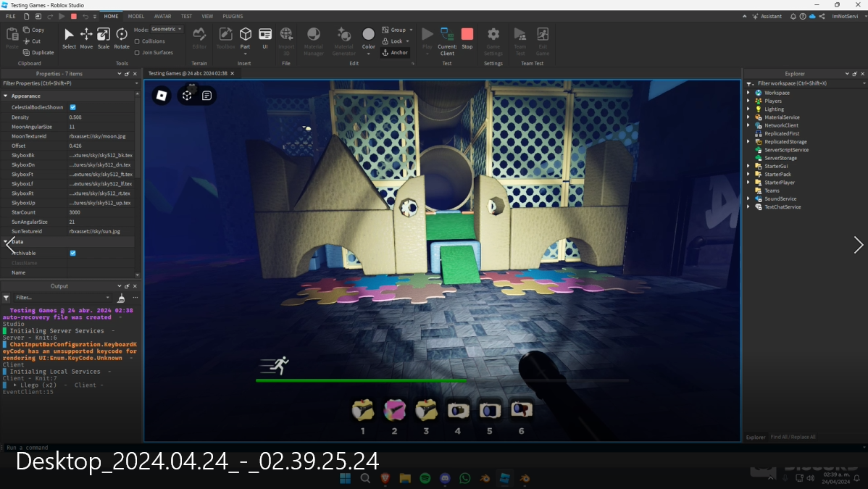The height and width of the screenshot is (489, 868).
Task: Uncheck the Archivable property
Action: tap(73, 253)
